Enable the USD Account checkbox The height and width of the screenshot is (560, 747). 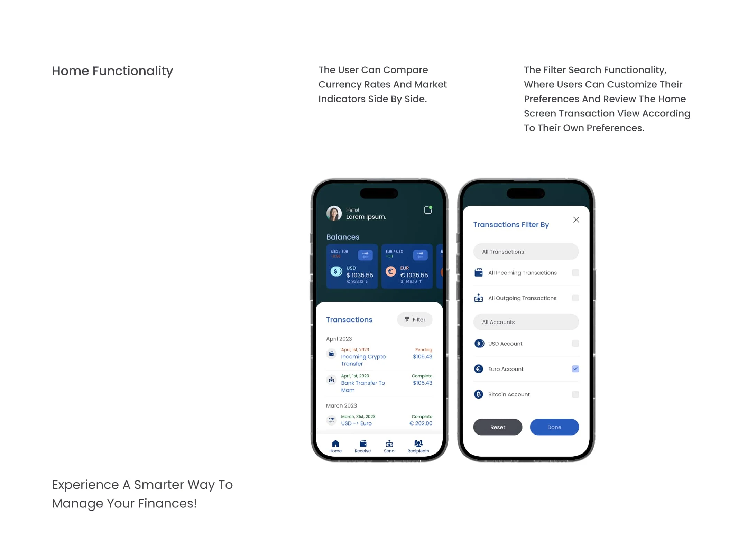[x=575, y=343]
